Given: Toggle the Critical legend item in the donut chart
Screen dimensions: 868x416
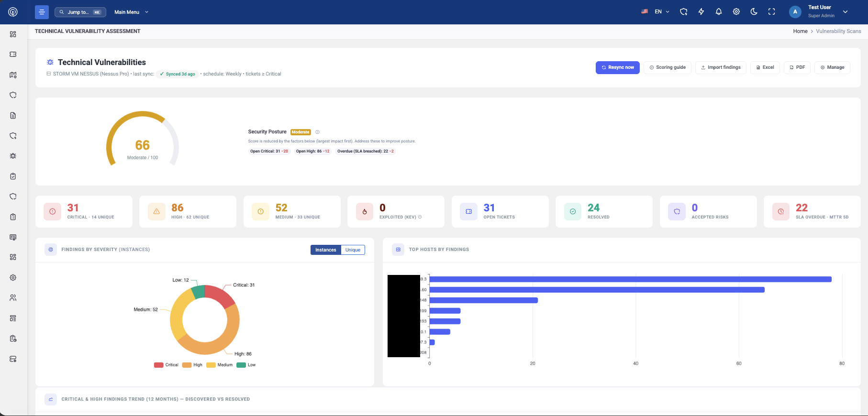Looking at the screenshot, I should [x=166, y=365].
